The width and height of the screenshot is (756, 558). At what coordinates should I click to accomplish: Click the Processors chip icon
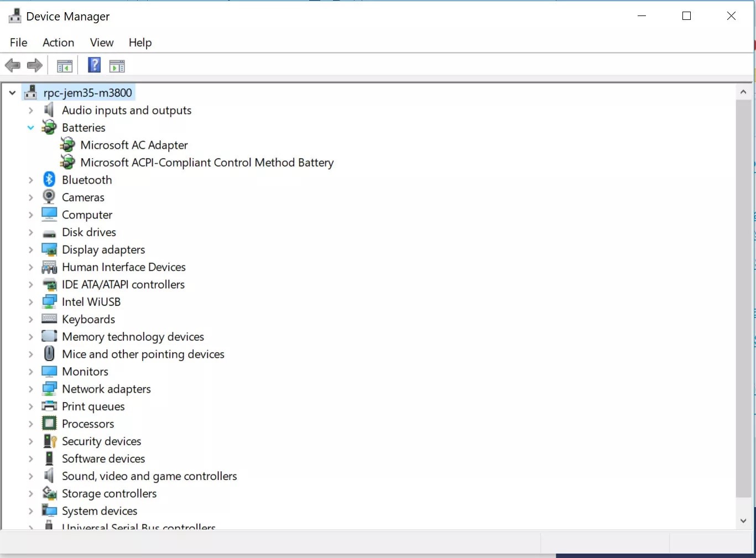pyautogui.click(x=49, y=424)
